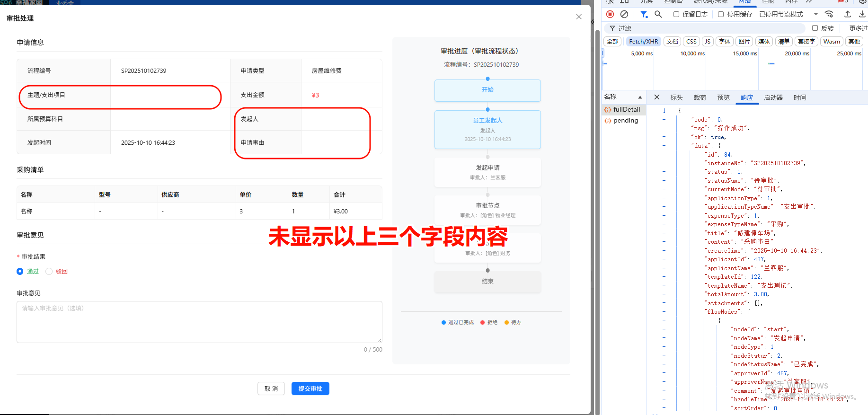Switch to the 响应 tab
Image resolution: width=868 pixels, height=415 pixels.
point(747,97)
